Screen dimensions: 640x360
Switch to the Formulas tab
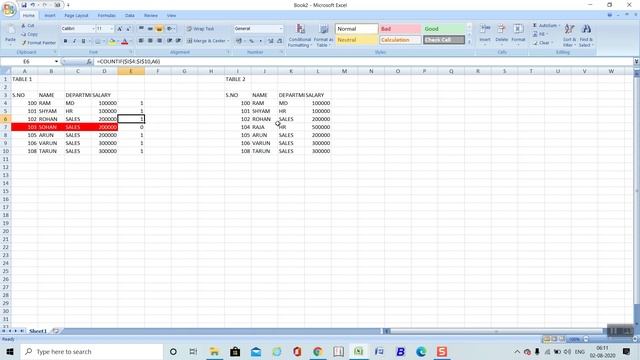click(x=107, y=16)
